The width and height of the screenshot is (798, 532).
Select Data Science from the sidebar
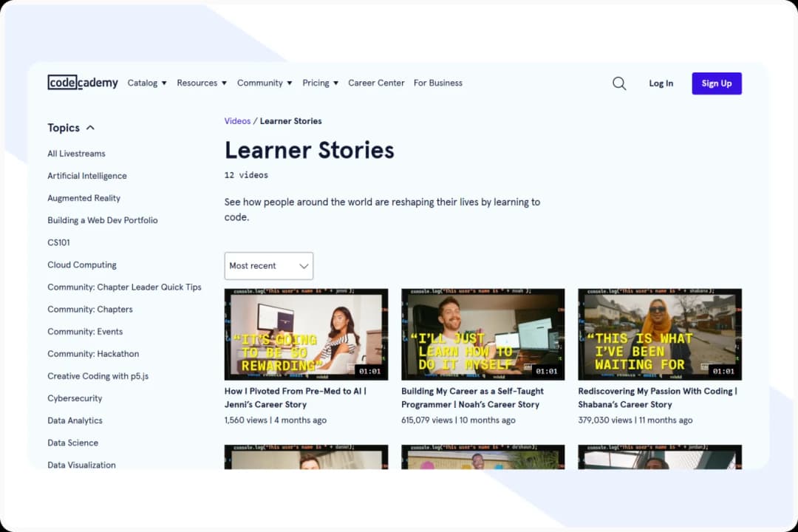[x=72, y=442]
